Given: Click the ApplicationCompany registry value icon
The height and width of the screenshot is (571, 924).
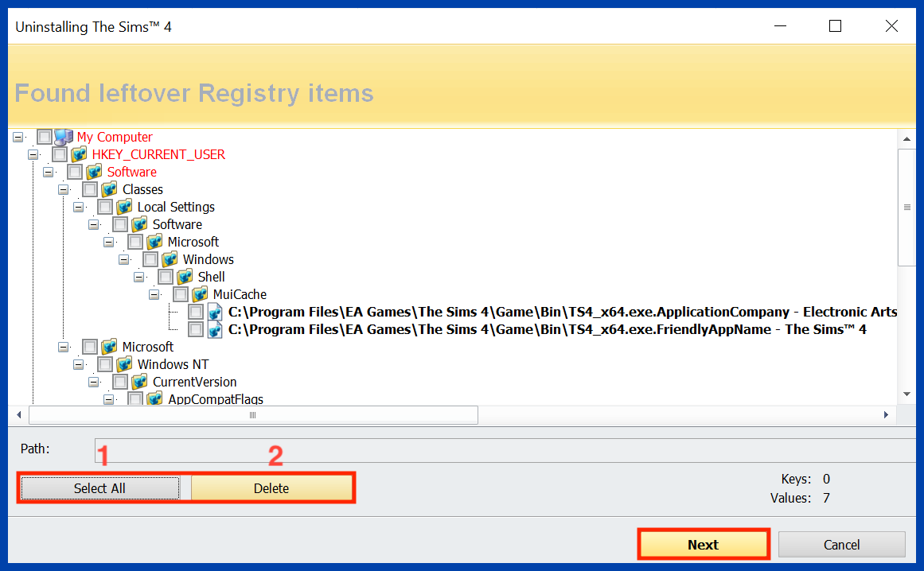Looking at the screenshot, I should click(215, 312).
